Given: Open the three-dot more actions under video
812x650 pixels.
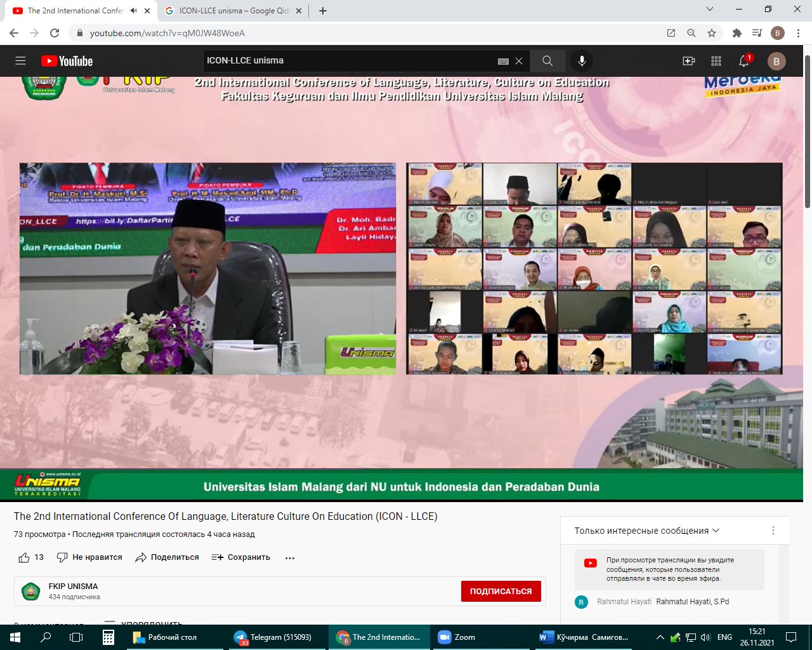Looking at the screenshot, I should [290, 558].
